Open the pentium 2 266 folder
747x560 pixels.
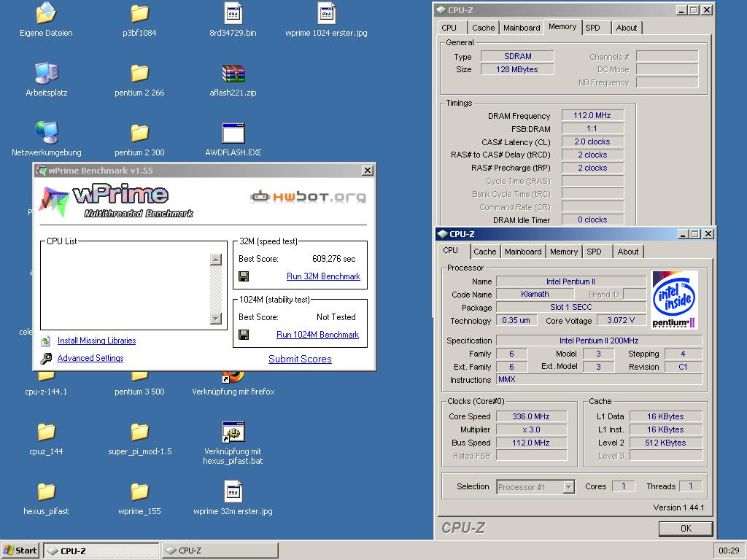(139, 74)
